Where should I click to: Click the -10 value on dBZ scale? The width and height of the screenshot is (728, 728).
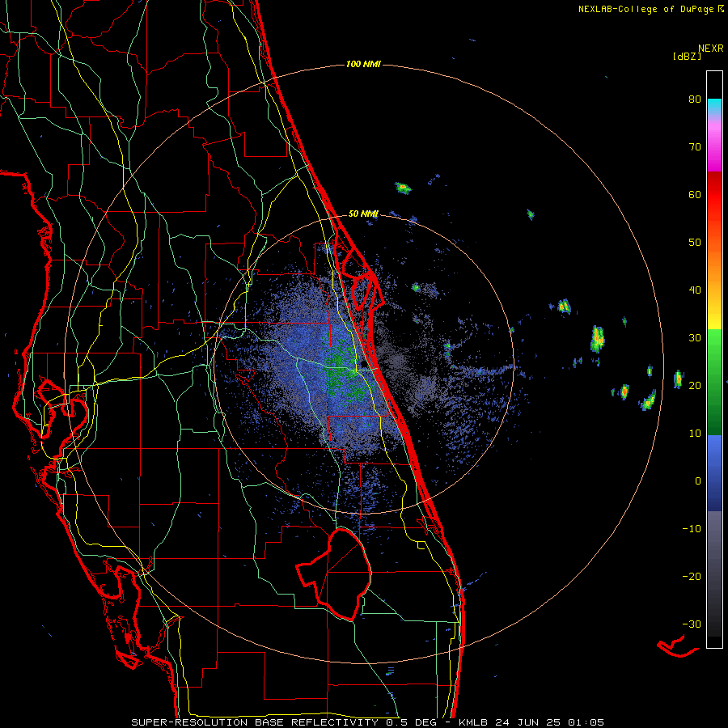pyautogui.click(x=692, y=529)
